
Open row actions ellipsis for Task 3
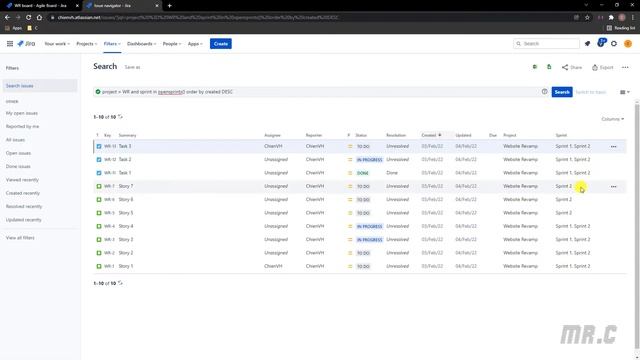coord(613,147)
